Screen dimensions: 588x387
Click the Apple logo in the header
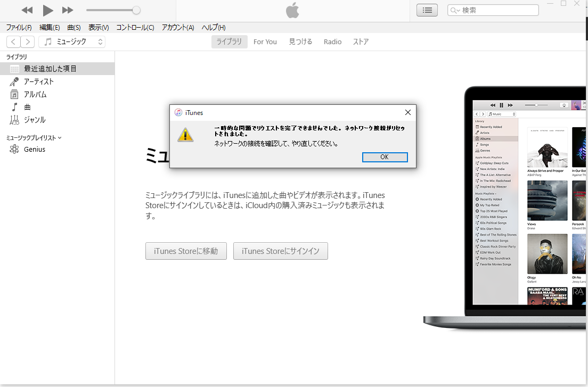point(292,10)
